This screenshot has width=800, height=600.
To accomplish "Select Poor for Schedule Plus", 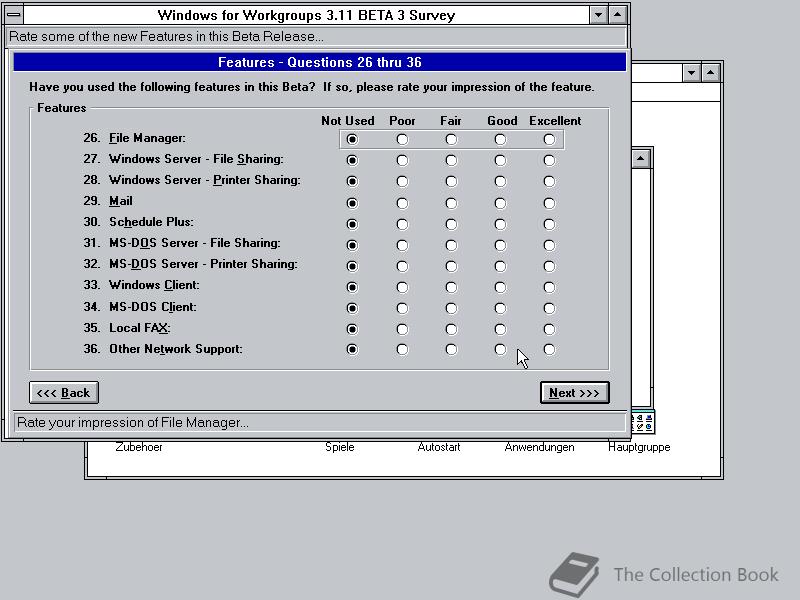I will click(x=402, y=224).
